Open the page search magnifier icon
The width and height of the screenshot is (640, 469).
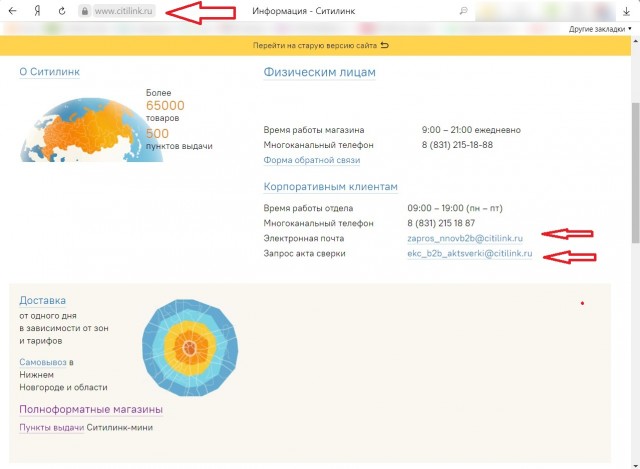click(463, 11)
